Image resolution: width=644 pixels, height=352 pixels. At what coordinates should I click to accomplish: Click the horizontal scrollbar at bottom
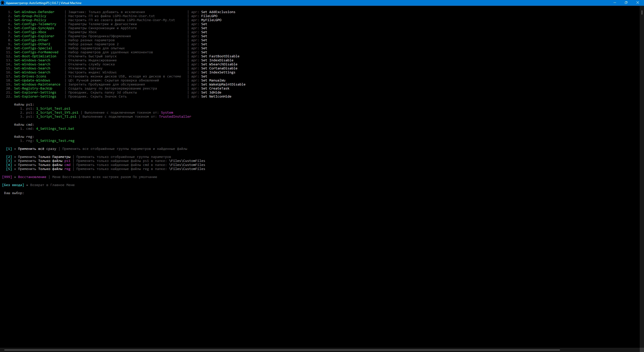(282, 350)
